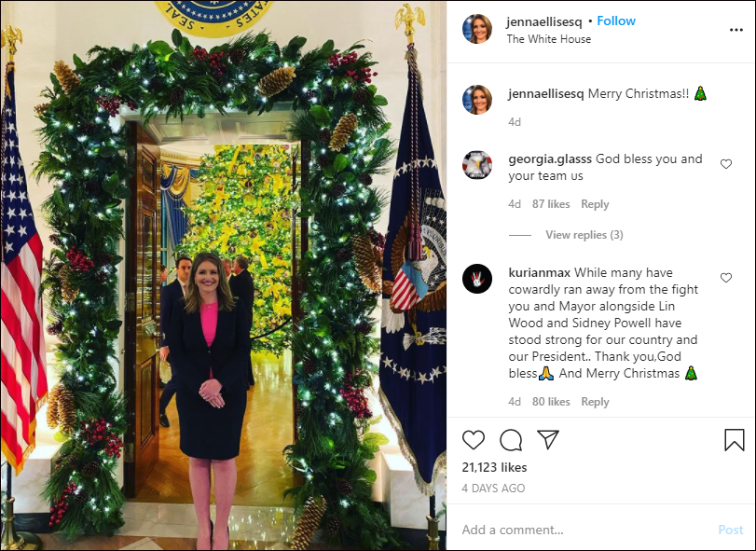Open the post photo
Viewport: 756px width, 551px height.
[223, 275]
